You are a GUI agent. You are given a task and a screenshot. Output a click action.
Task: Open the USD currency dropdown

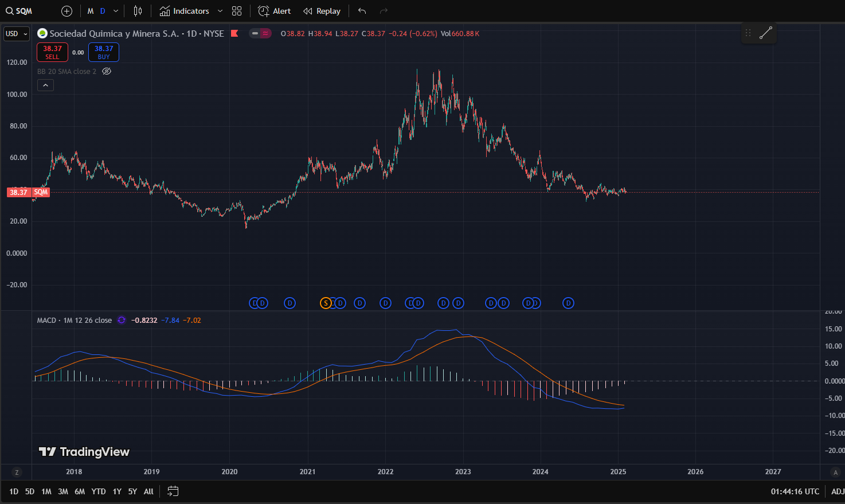coord(17,34)
